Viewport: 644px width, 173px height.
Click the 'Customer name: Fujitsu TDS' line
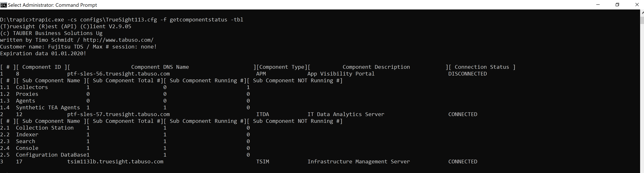(79, 47)
